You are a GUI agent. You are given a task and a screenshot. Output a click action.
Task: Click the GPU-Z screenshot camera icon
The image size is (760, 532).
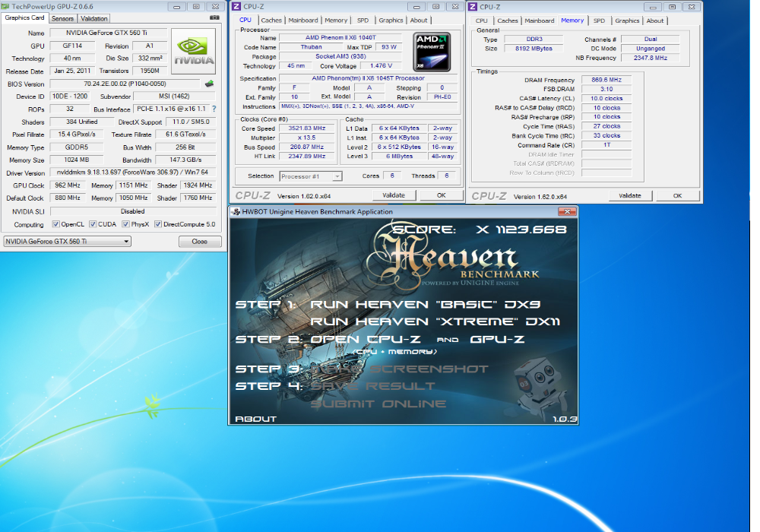(214, 17)
